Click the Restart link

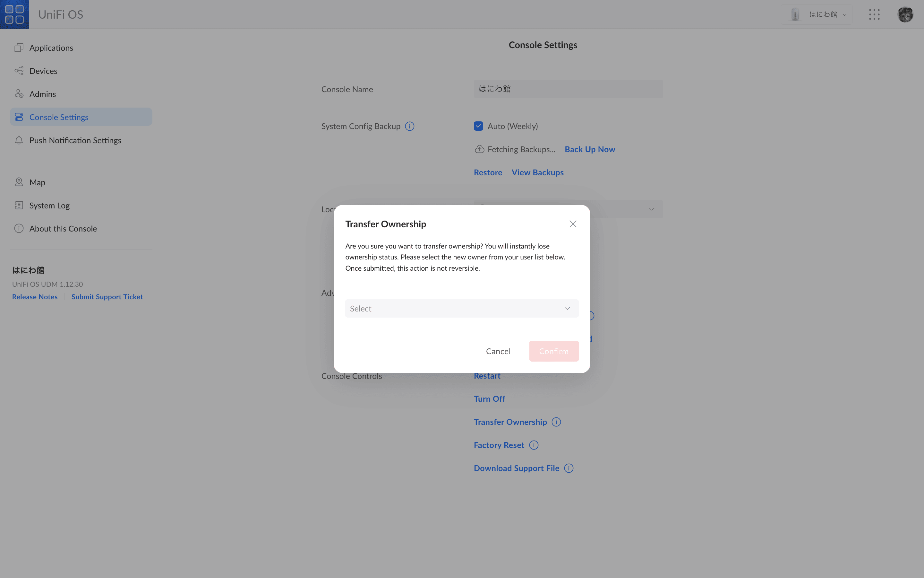(487, 376)
